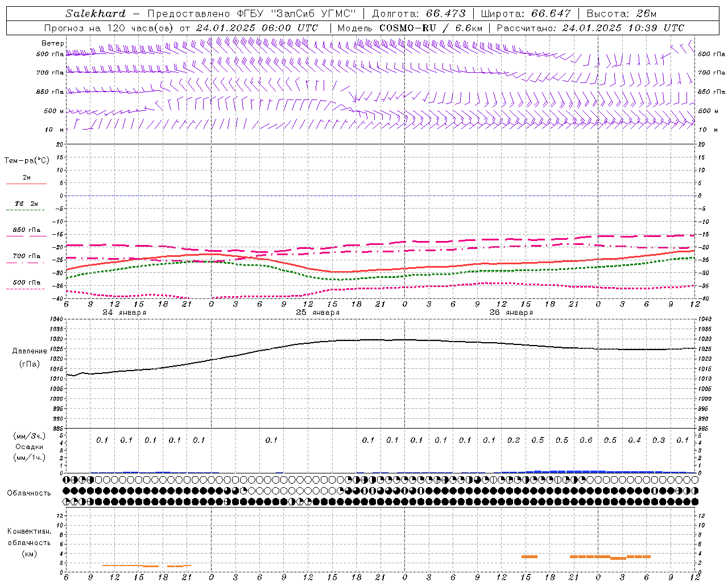Viewport: 728px width, 582px height.
Task: Click 'Рассчитано: 24.01.2025 10:39 UTC' timestamp
Action: tap(590, 28)
